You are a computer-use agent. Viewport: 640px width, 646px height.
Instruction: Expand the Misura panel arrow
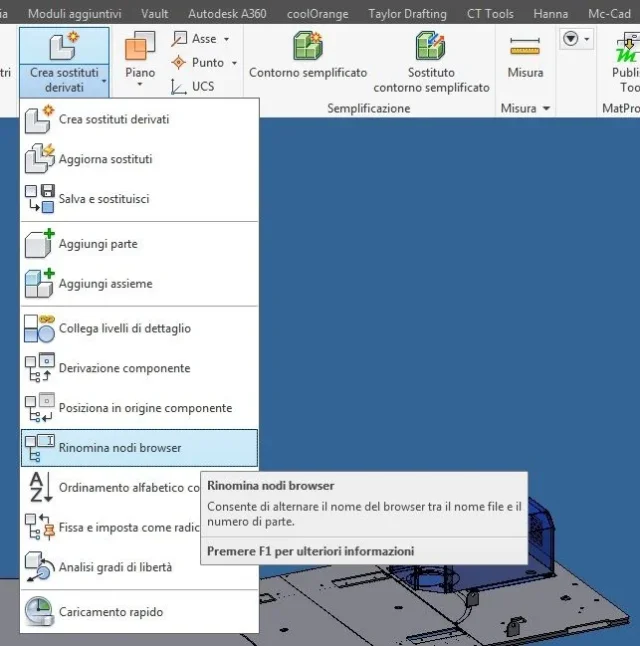546,109
